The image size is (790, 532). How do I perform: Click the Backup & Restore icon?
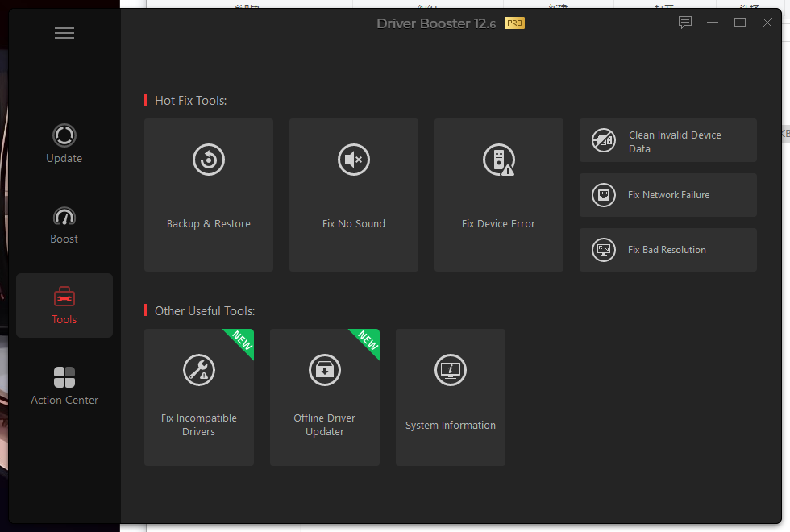pos(209,160)
